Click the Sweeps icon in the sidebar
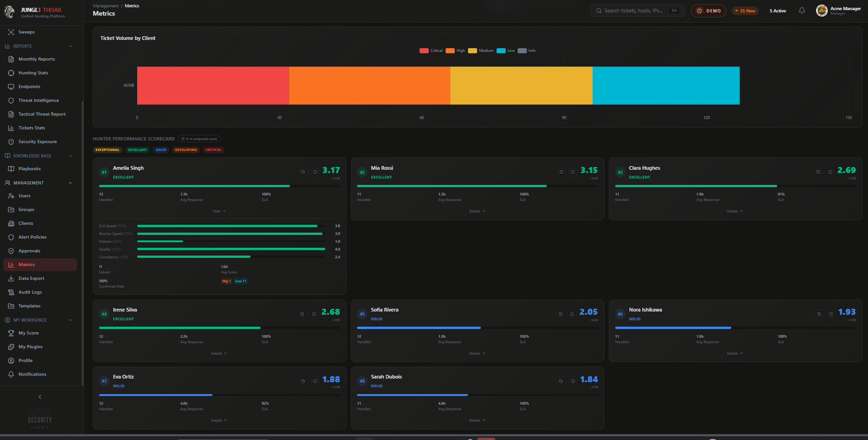868x440 pixels. [x=11, y=32]
